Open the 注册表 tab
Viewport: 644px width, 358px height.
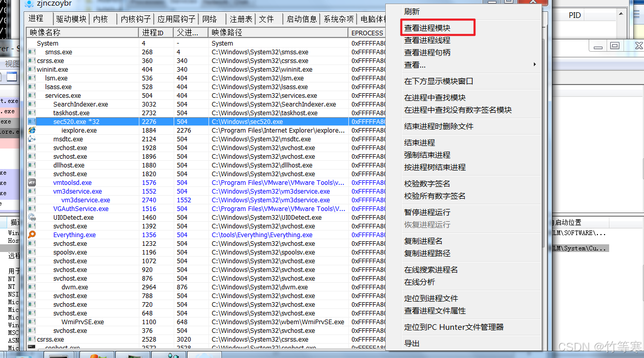(241, 19)
